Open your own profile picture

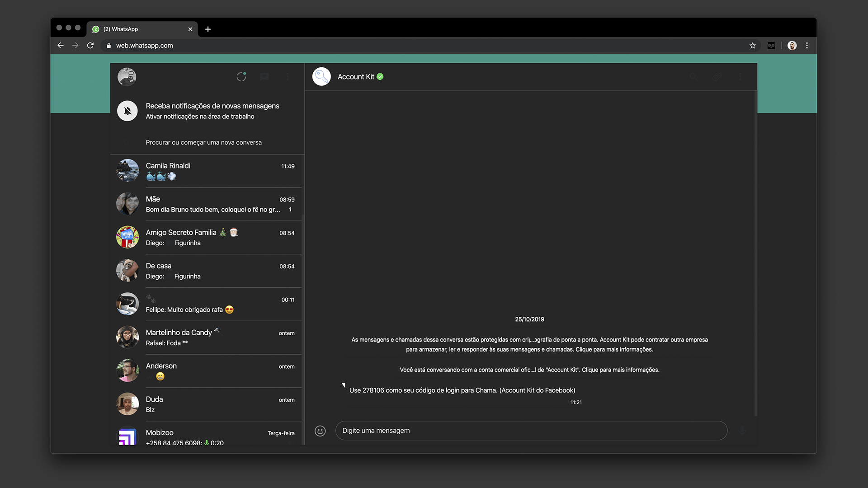(127, 77)
